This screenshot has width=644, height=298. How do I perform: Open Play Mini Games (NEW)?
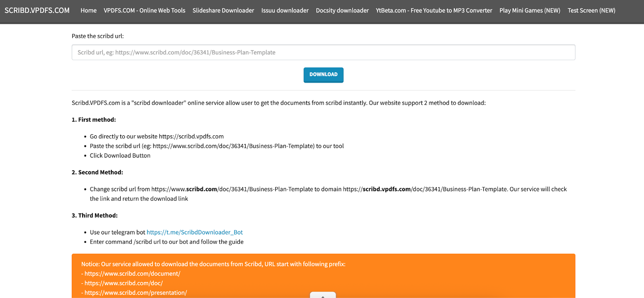click(x=530, y=10)
